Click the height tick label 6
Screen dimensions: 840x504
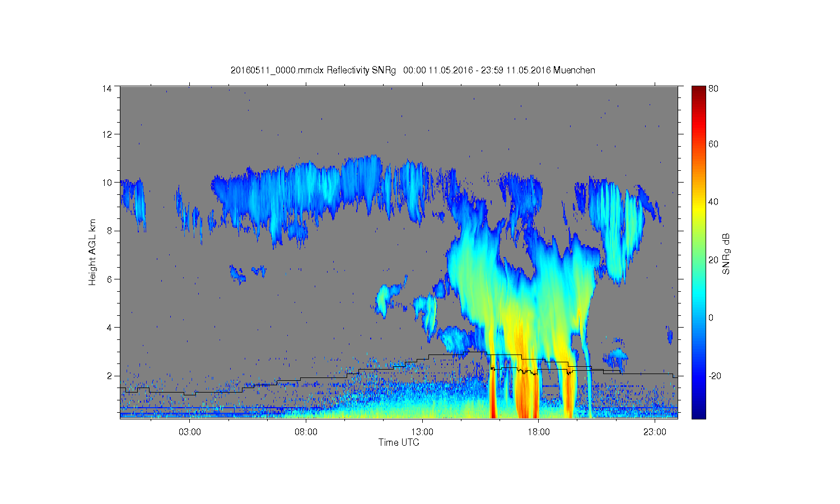point(109,279)
